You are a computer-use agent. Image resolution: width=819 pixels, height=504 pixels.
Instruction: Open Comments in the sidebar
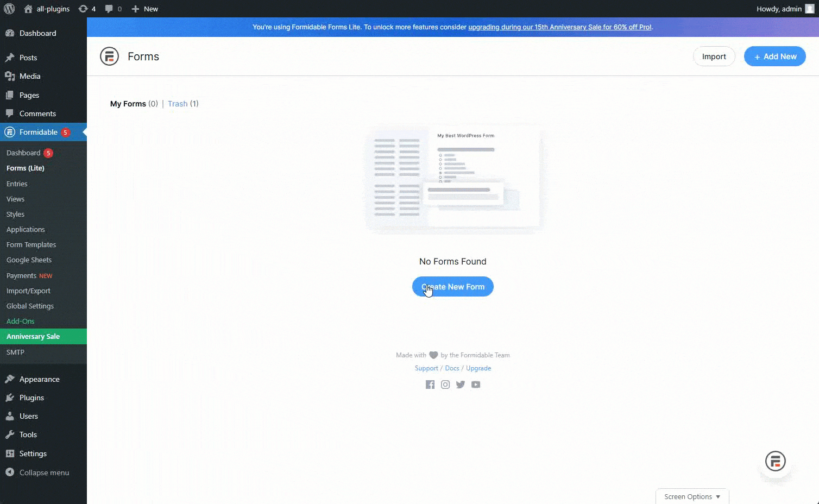click(x=43, y=114)
